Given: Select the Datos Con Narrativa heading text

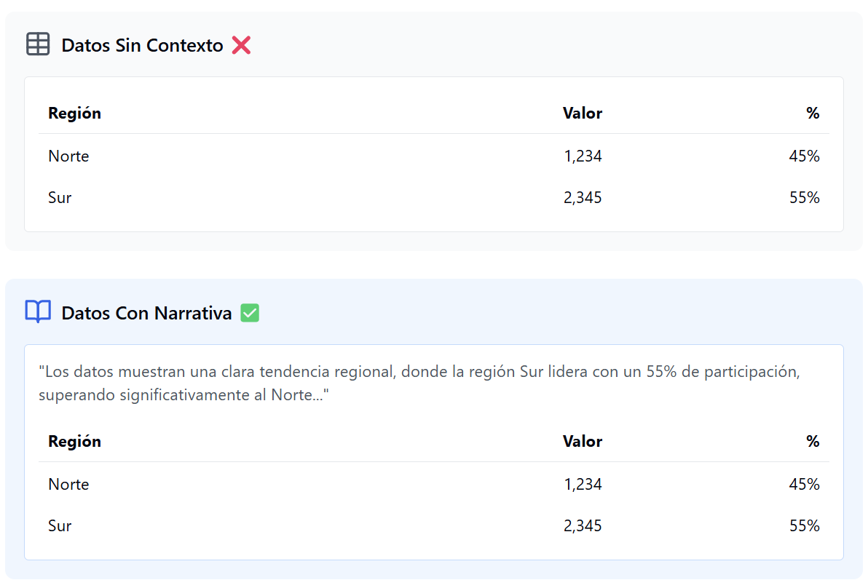Looking at the screenshot, I should (146, 313).
